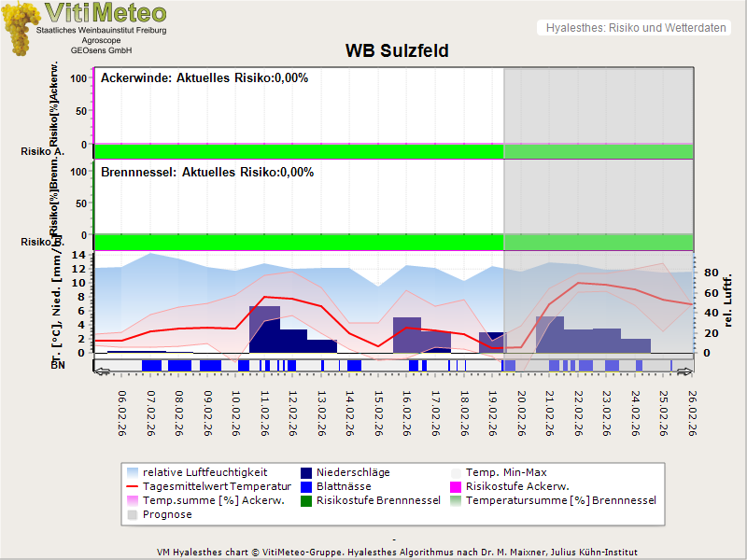Click the Temperatursumme [%] Brennnessel swatch
The height and width of the screenshot is (560, 747).
click(x=456, y=500)
